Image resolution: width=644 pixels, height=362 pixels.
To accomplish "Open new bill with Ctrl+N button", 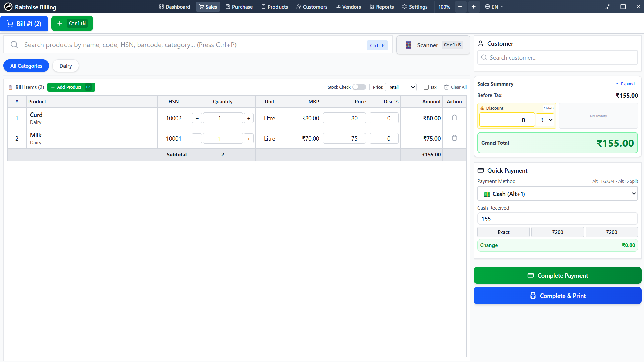I will pos(72,23).
